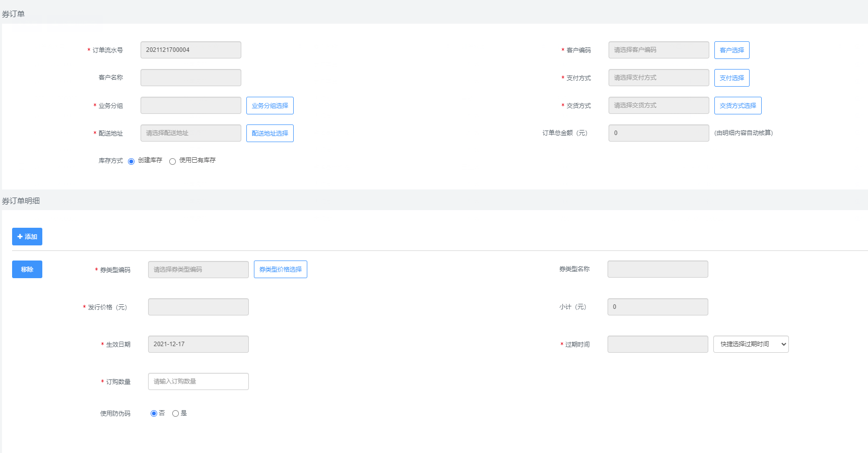Open the 支付选择 payment picker
868x453 pixels.
[731, 78]
